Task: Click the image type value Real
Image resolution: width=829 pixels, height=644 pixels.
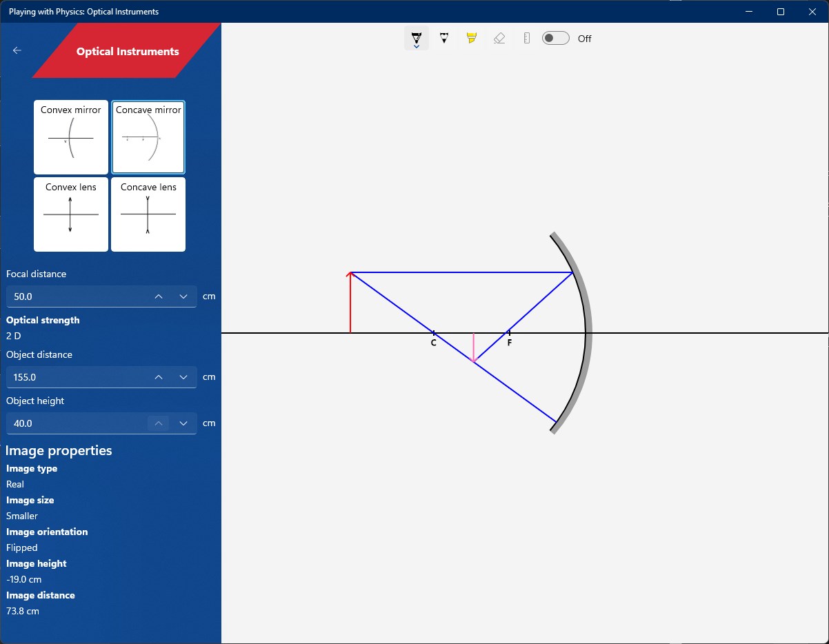Action: [15, 484]
